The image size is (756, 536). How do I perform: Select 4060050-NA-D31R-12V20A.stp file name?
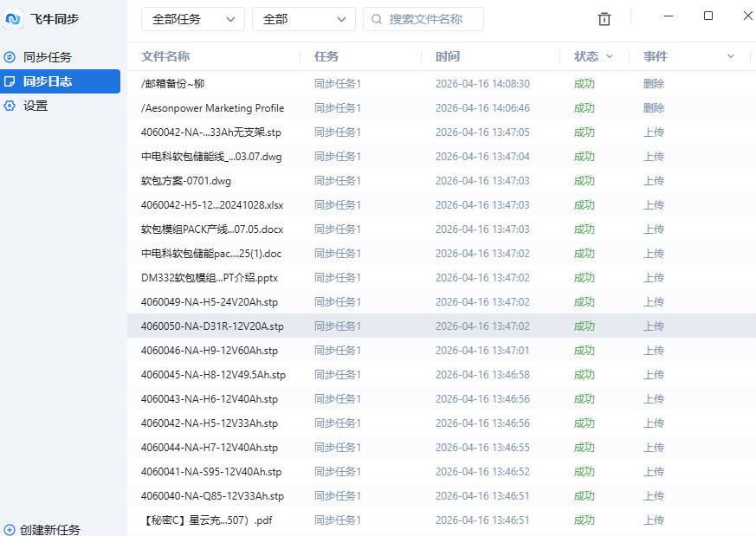pyautogui.click(x=212, y=326)
